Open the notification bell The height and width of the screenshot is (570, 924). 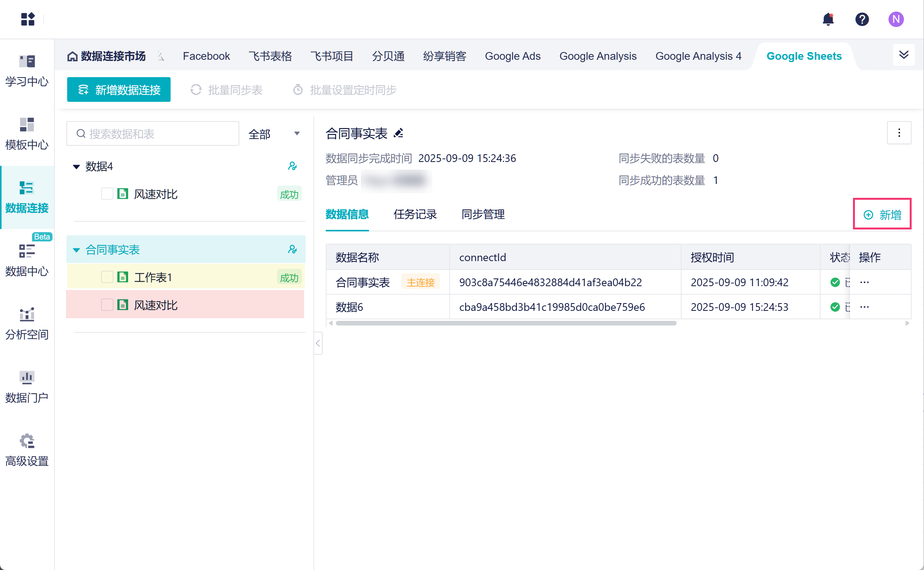828,19
